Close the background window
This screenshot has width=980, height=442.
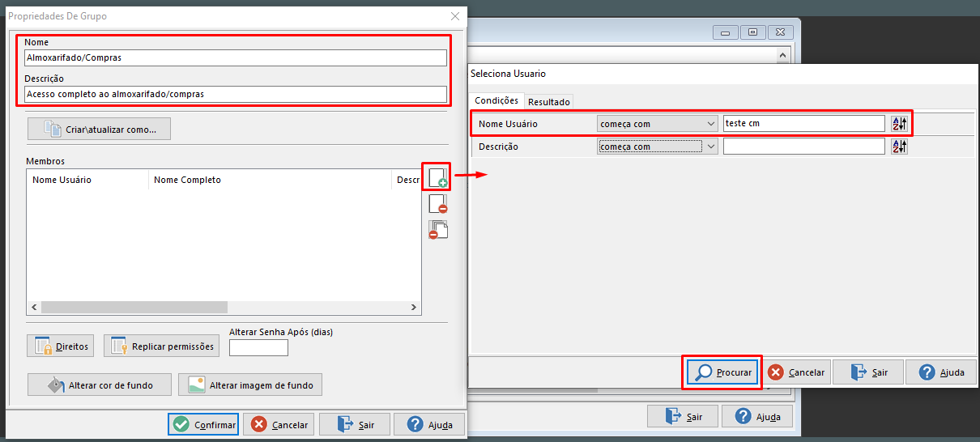pyautogui.click(x=780, y=32)
